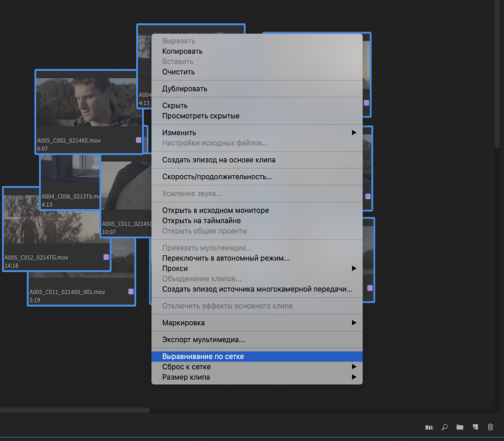Click the 10:07 duration label
The height and width of the screenshot is (441, 504).
[x=109, y=232]
